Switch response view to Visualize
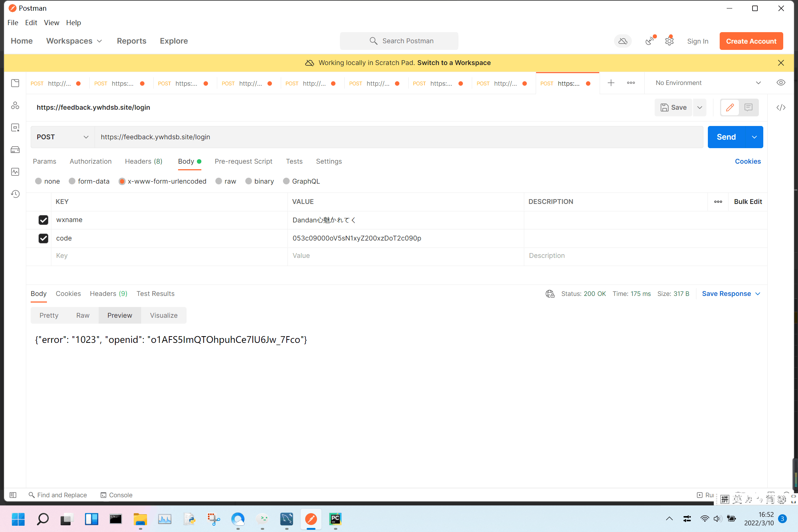 coord(164,316)
